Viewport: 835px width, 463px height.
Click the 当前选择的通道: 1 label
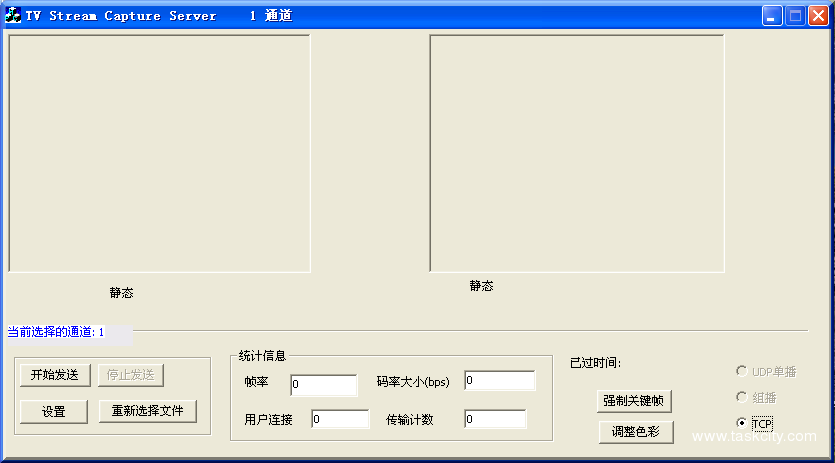(56, 332)
